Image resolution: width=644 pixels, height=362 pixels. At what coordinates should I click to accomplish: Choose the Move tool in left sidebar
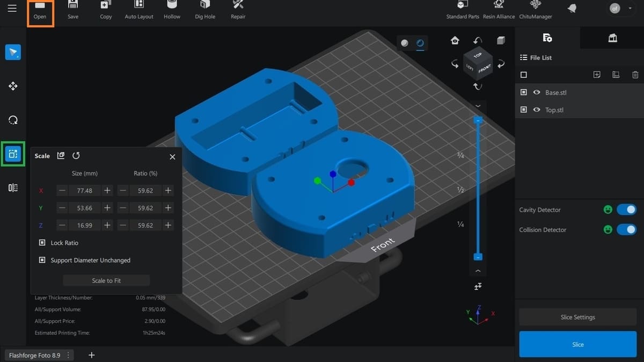pos(13,86)
